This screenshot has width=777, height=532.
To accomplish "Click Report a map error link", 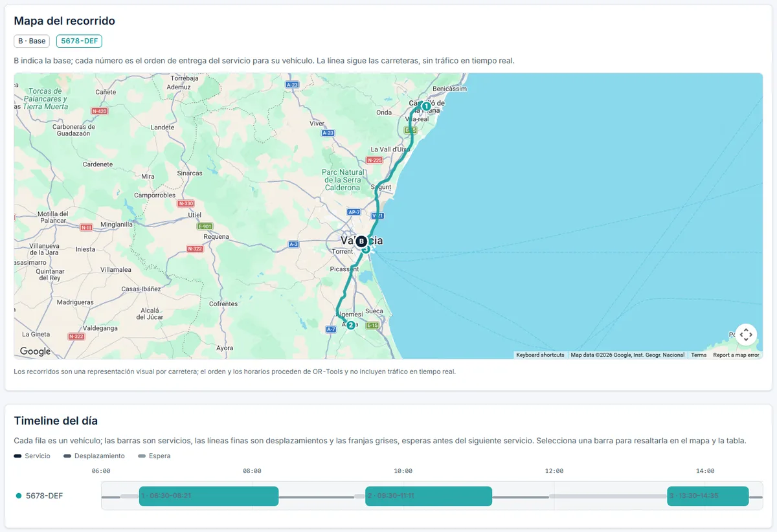I will tap(736, 355).
